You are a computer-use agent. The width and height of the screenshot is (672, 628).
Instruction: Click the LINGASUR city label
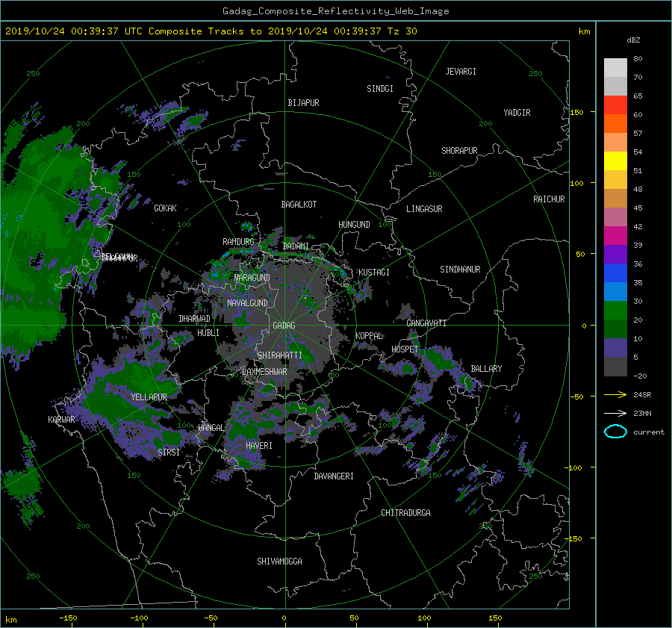pyautogui.click(x=424, y=209)
